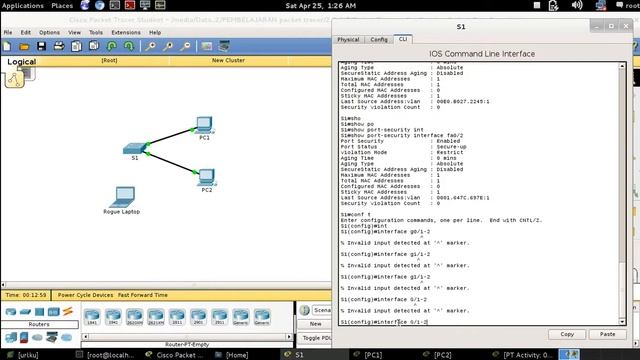
Task: Create a new Packet Tracer file
Action: click(x=7, y=46)
